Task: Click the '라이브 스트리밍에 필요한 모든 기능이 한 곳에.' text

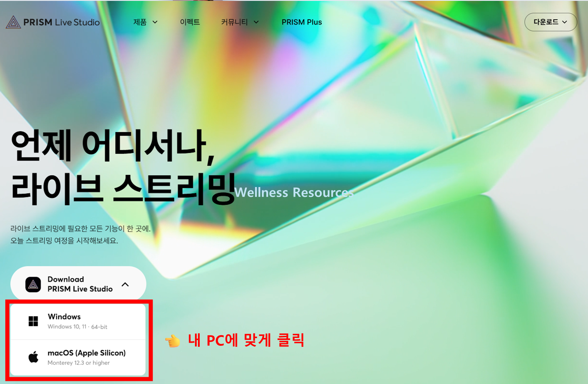Action: coord(81,228)
